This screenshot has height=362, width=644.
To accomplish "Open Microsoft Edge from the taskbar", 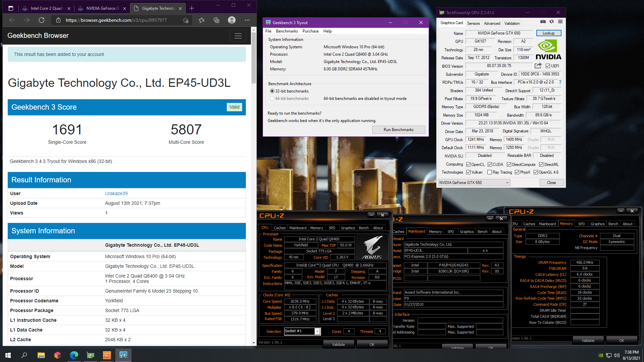I will click(x=74, y=355).
